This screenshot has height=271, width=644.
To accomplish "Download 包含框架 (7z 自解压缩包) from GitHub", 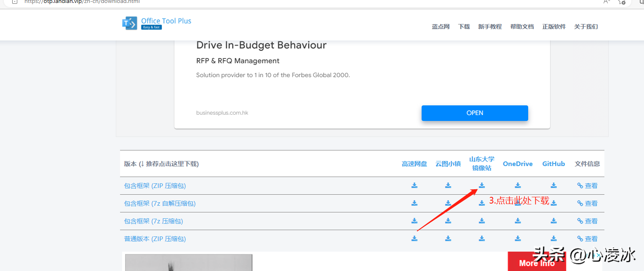I will click(x=553, y=203).
